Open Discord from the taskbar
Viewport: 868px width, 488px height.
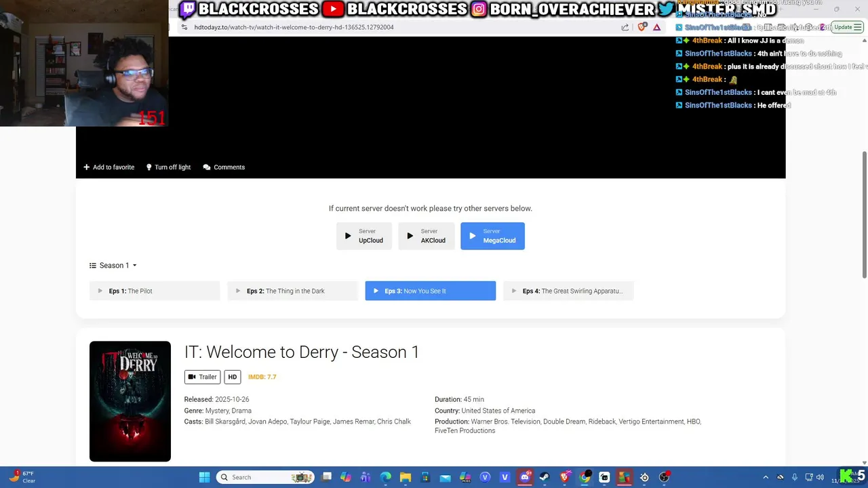coord(524,477)
